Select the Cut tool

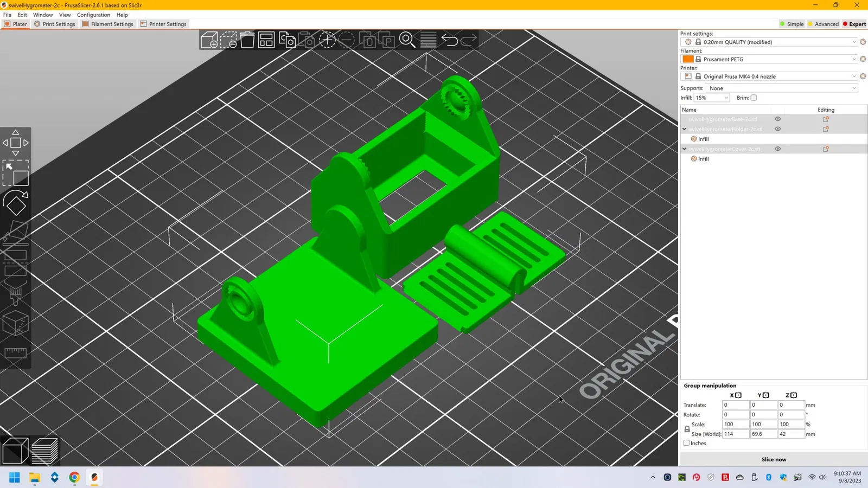pyautogui.click(x=16, y=263)
